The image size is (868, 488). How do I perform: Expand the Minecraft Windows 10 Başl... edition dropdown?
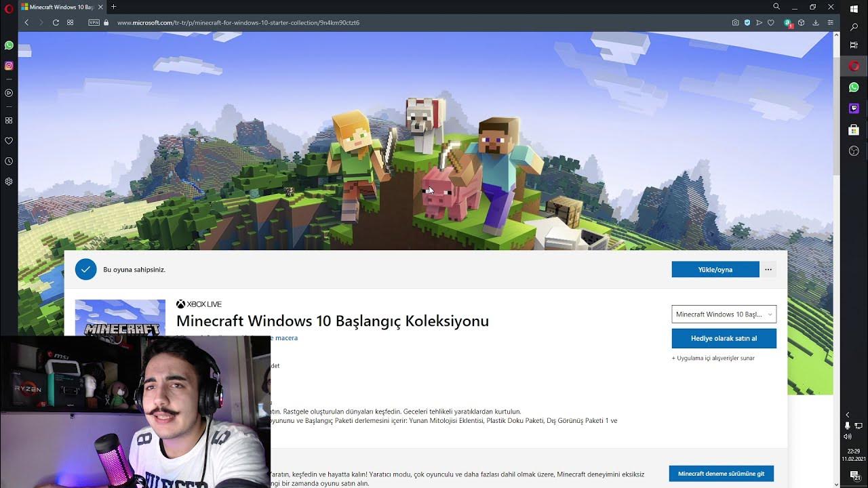pos(724,314)
